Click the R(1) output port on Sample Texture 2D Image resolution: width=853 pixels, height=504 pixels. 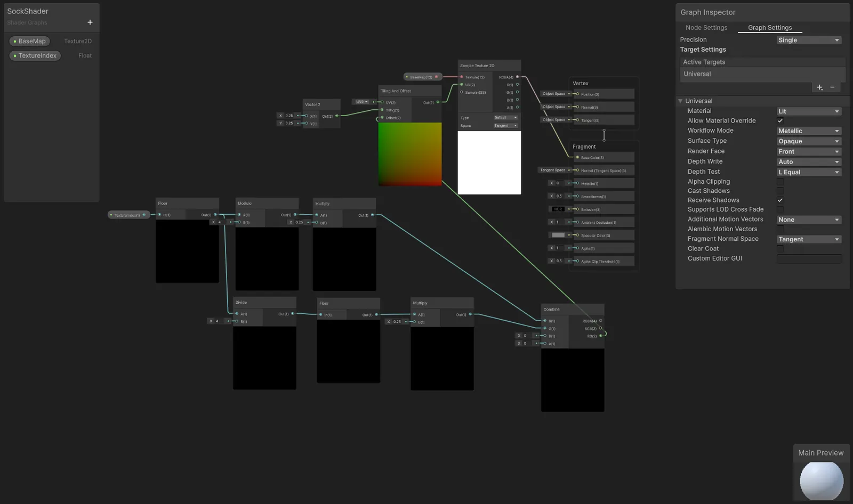[517, 84]
